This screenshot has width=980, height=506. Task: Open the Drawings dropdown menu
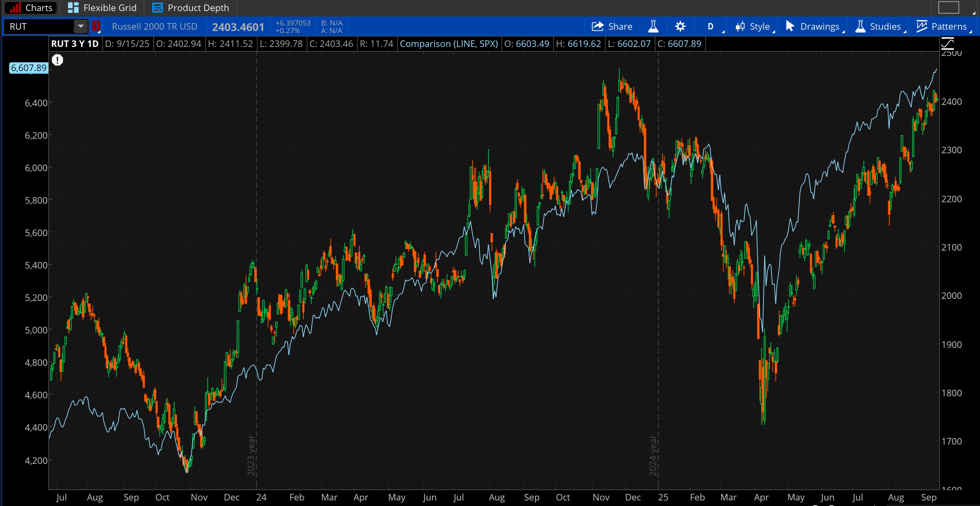(814, 26)
